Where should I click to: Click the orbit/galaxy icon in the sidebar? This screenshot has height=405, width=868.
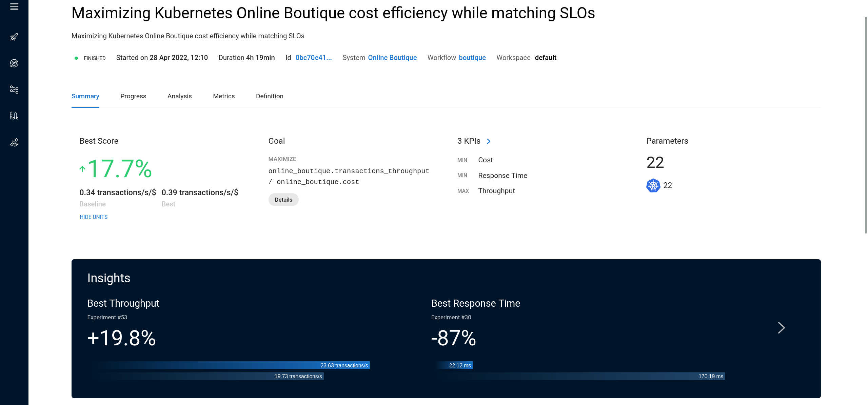point(14,63)
